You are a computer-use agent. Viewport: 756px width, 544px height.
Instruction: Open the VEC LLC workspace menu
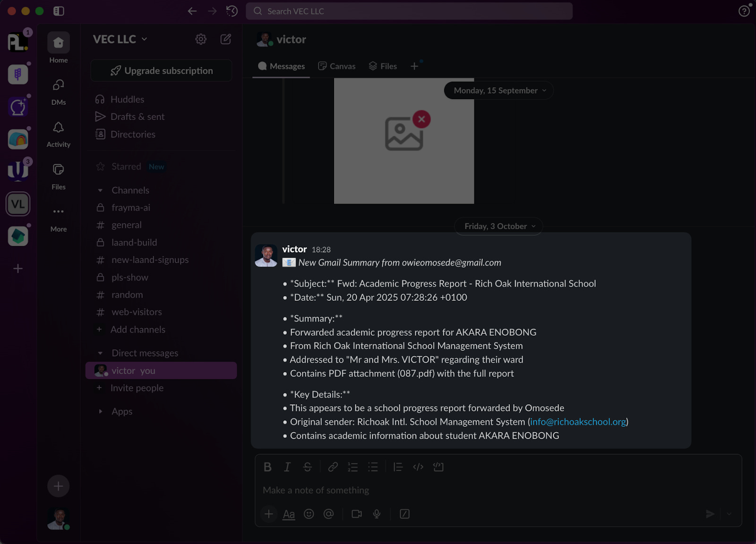(x=120, y=39)
